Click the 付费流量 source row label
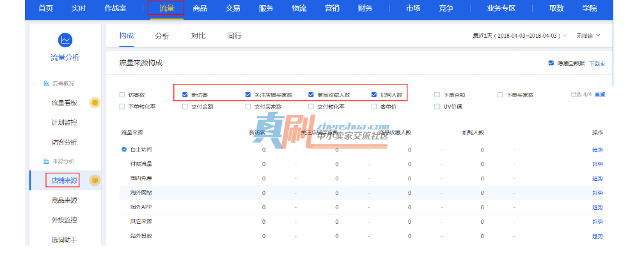 (x=141, y=164)
